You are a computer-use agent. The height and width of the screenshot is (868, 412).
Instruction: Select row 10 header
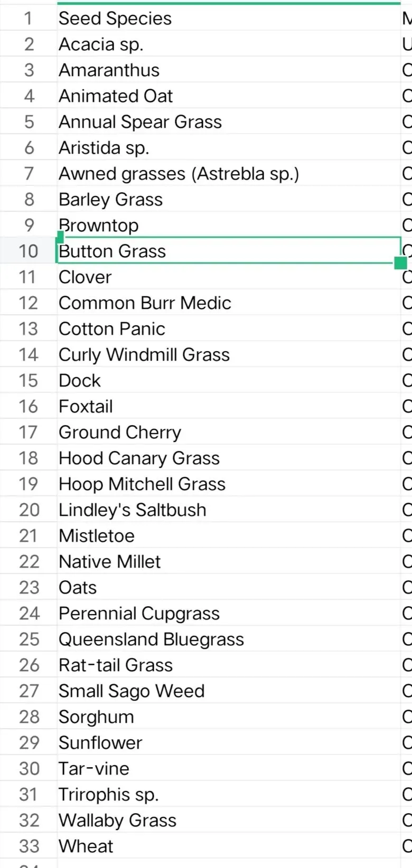(x=29, y=251)
